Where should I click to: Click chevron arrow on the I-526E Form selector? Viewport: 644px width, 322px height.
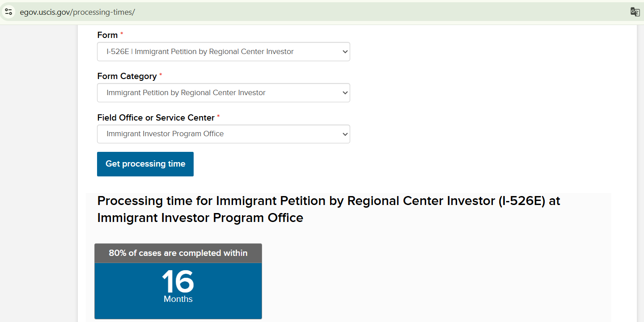pos(345,52)
